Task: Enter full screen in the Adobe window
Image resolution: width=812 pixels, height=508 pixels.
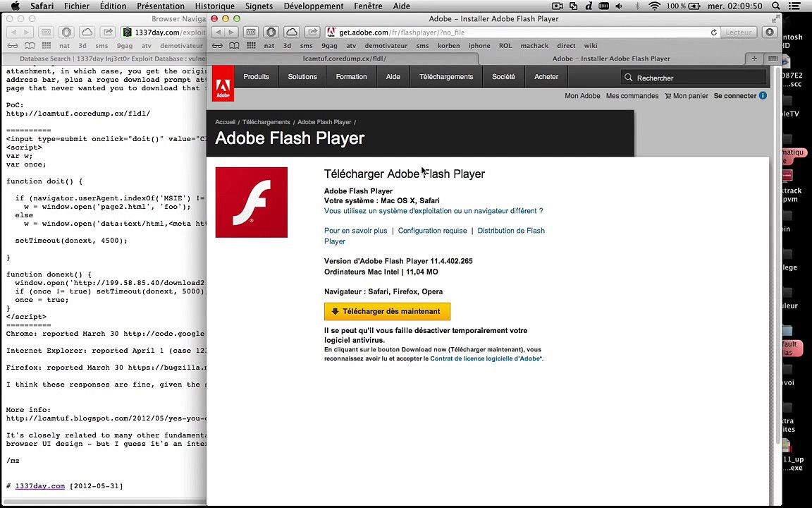Action: coord(775,18)
